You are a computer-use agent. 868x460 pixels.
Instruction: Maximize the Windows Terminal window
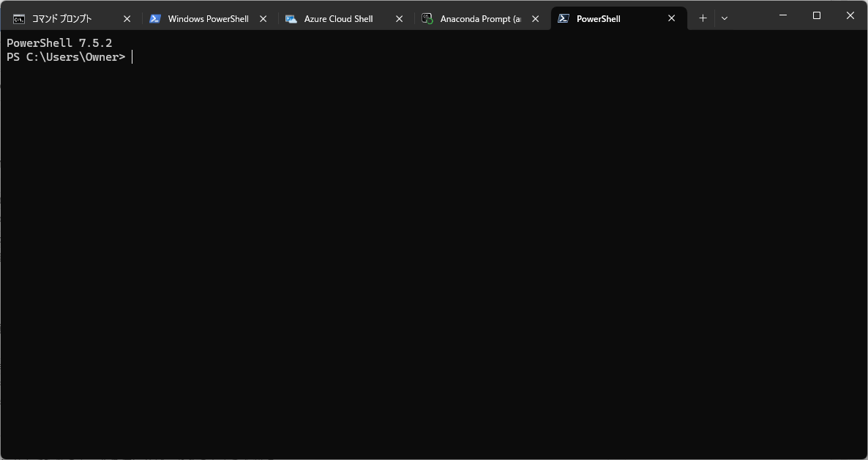click(817, 15)
